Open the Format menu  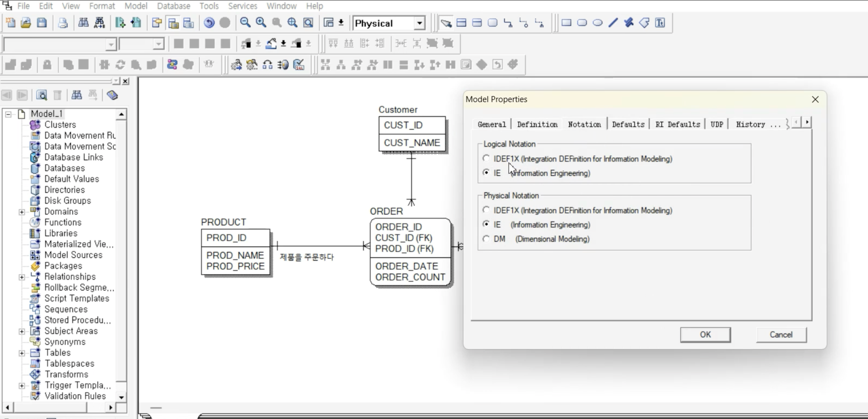[x=102, y=6]
